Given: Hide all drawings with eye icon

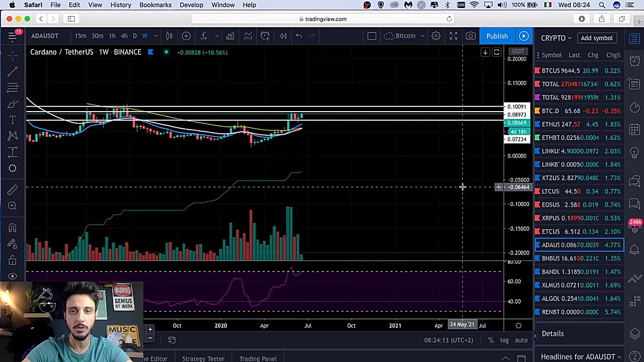Looking at the screenshot, I should [x=13, y=276].
